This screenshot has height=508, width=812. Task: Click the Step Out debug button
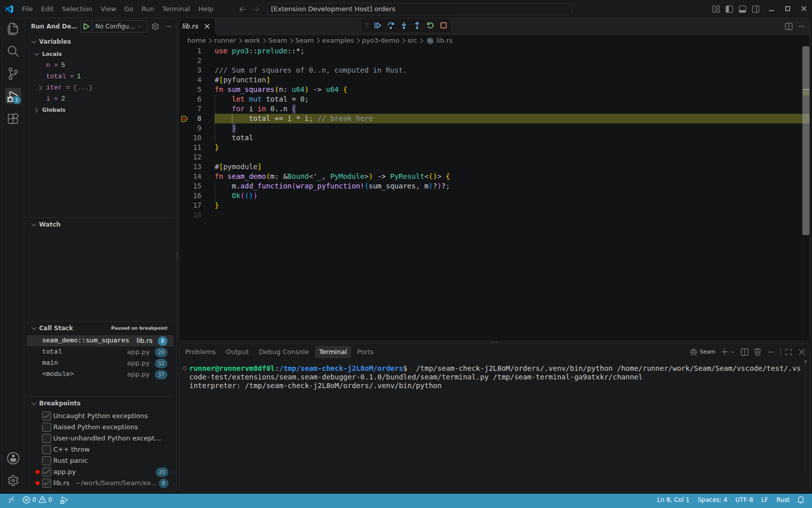[417, 25]
